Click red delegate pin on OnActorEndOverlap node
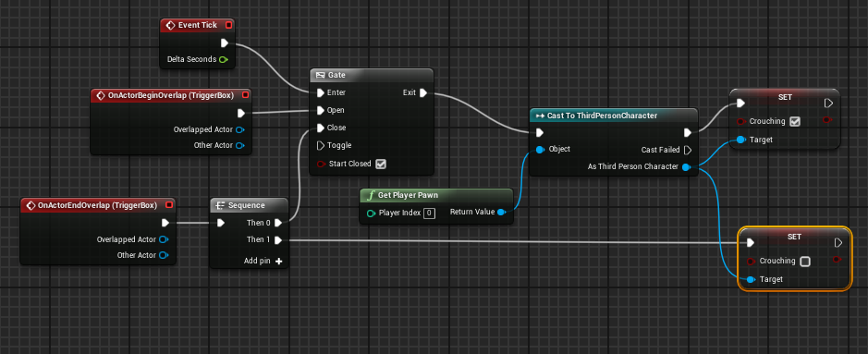The height and width of the screenshot is (354, 868). [169, 205]
